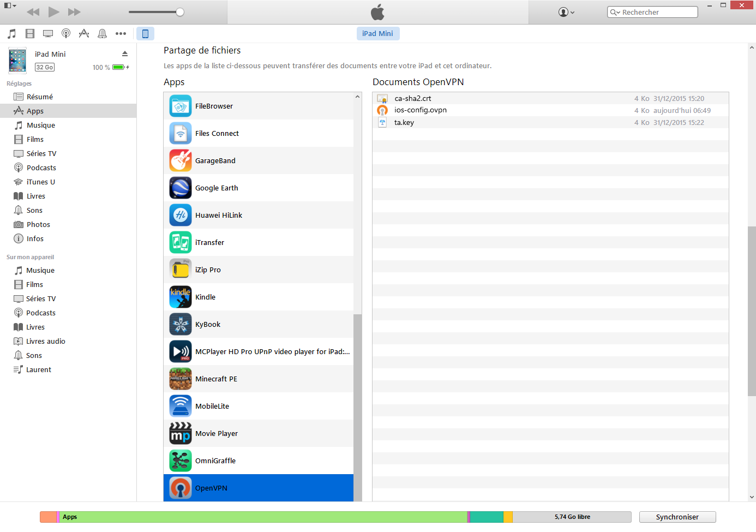This screenshot has height=532, width=756.
Task: Select Minecraft PE in the apps list
Action: 216,379
